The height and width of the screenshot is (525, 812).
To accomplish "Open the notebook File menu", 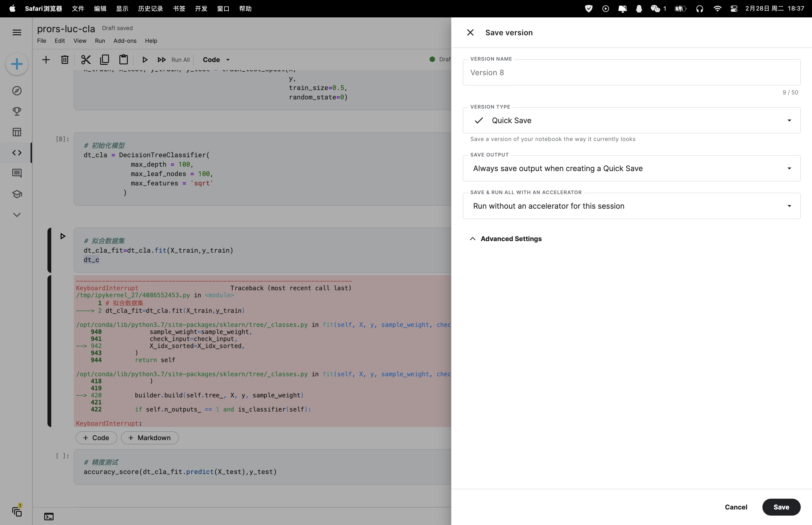I will (x=42, y=41).
